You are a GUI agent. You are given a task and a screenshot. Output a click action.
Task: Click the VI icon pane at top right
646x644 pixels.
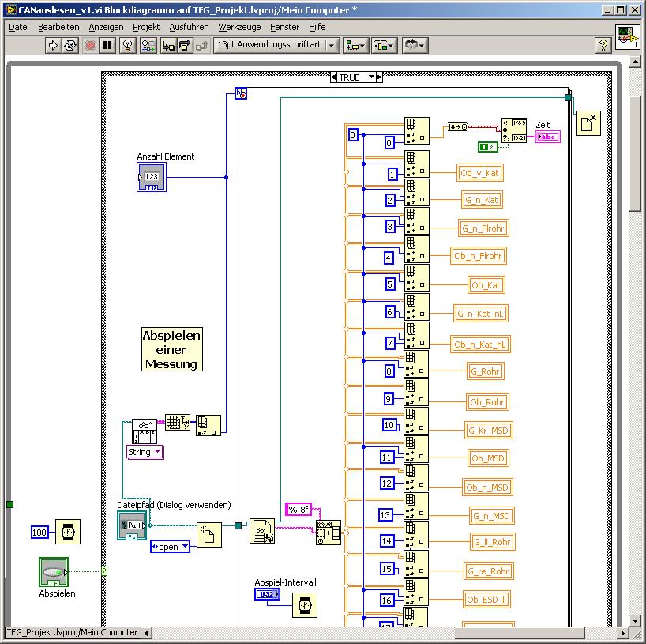click(628, 37)
